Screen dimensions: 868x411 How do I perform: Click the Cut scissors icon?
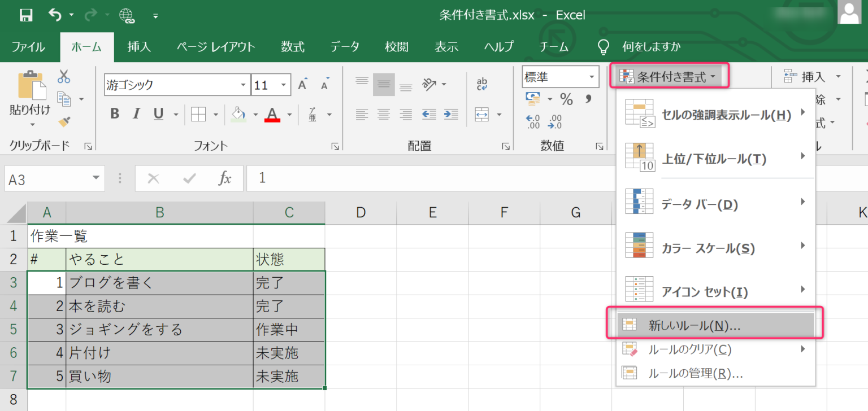point(64,76)
